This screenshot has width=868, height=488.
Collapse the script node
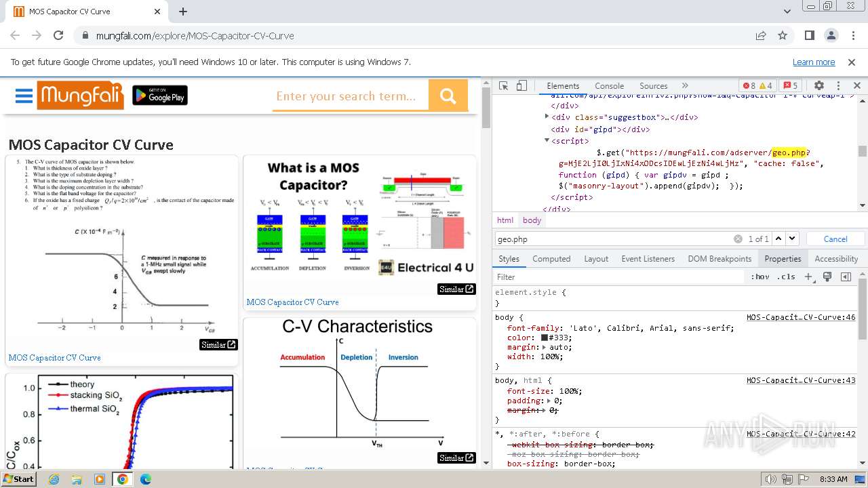[x=547, y=141]
